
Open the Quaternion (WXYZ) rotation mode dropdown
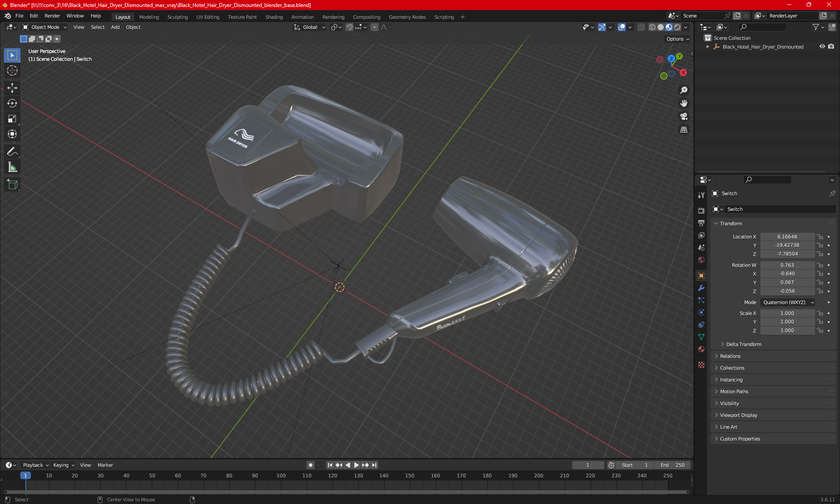[788, 302]
